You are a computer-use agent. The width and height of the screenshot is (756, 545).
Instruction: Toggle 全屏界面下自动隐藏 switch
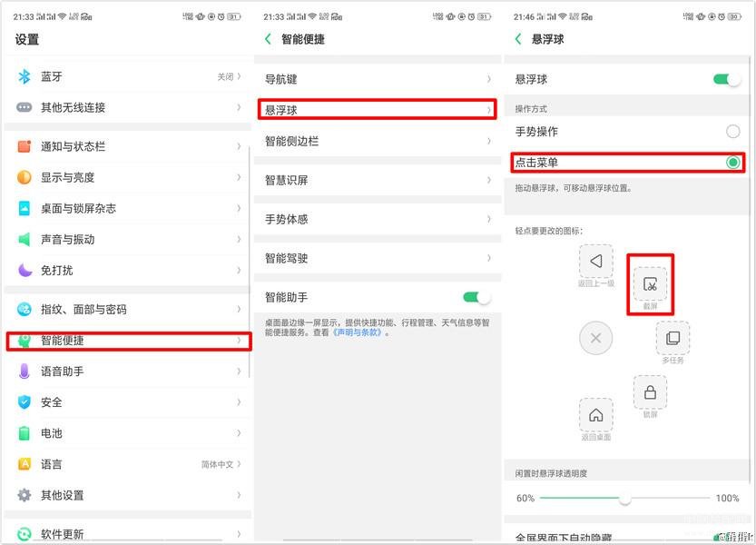point(727,537)
